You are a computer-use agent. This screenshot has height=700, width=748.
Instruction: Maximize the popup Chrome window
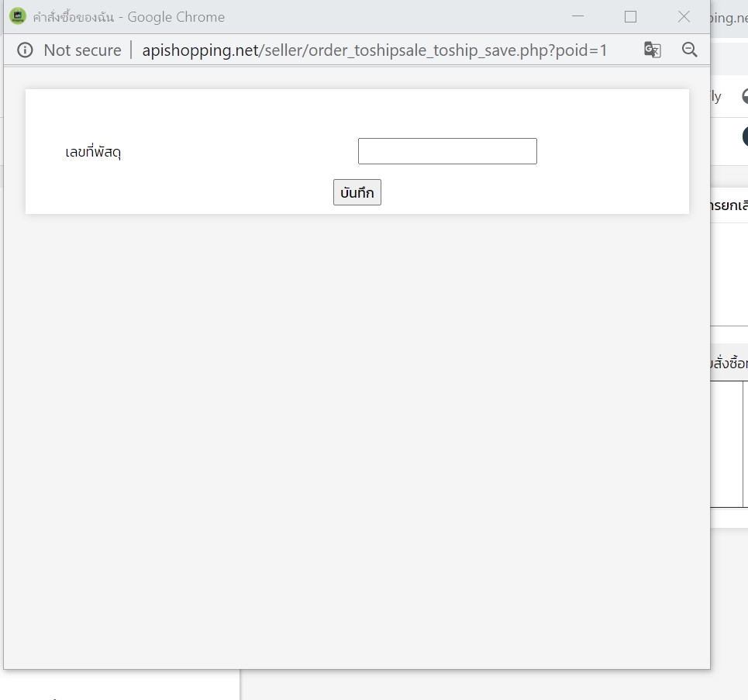tap(630, 16)
